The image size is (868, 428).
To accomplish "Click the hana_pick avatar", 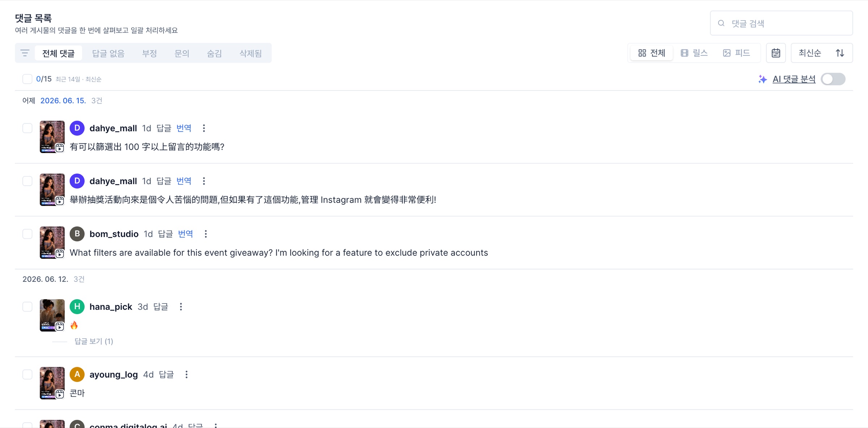I will tap(77, 307).
